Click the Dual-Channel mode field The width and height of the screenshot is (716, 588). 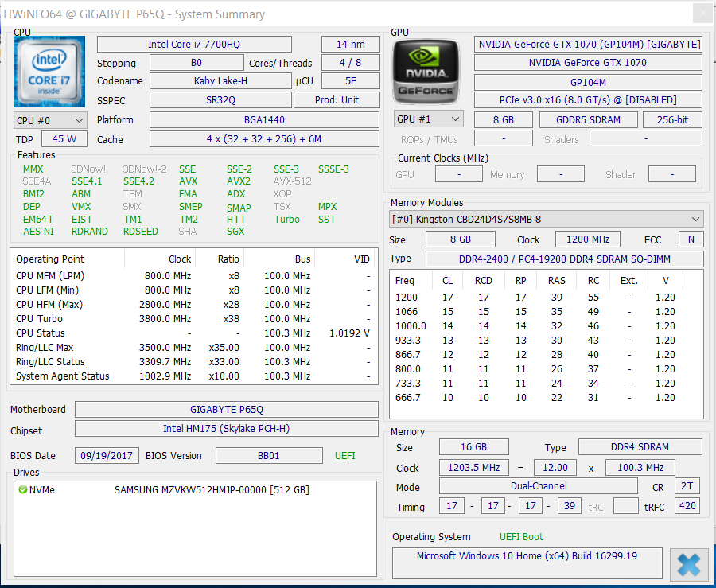pyautogui.click(x=539, y=485)
